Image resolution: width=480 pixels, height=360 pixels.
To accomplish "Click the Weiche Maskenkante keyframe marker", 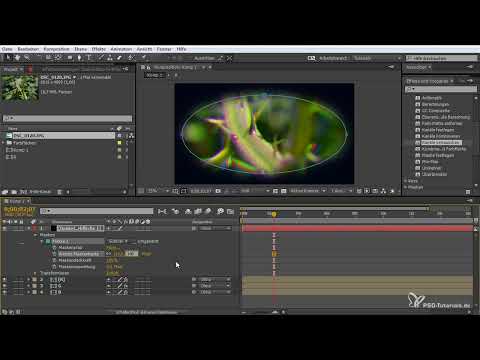I will tap(274, 254).
